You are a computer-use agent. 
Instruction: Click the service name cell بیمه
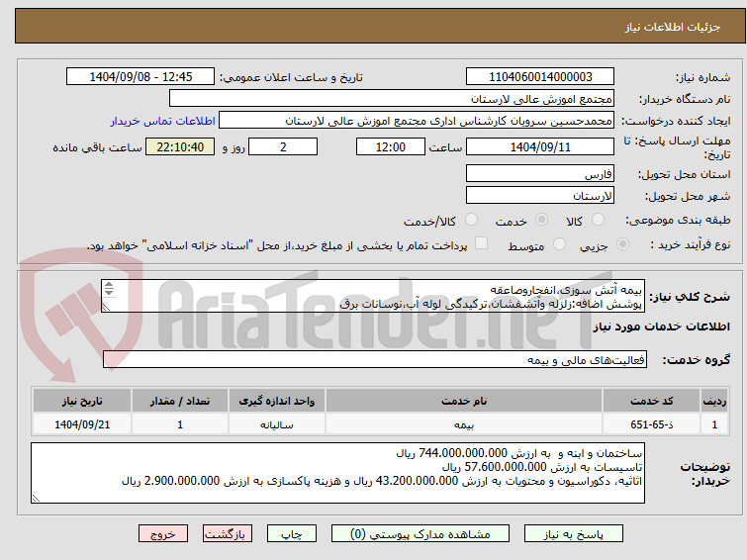[x=464, y=424]
